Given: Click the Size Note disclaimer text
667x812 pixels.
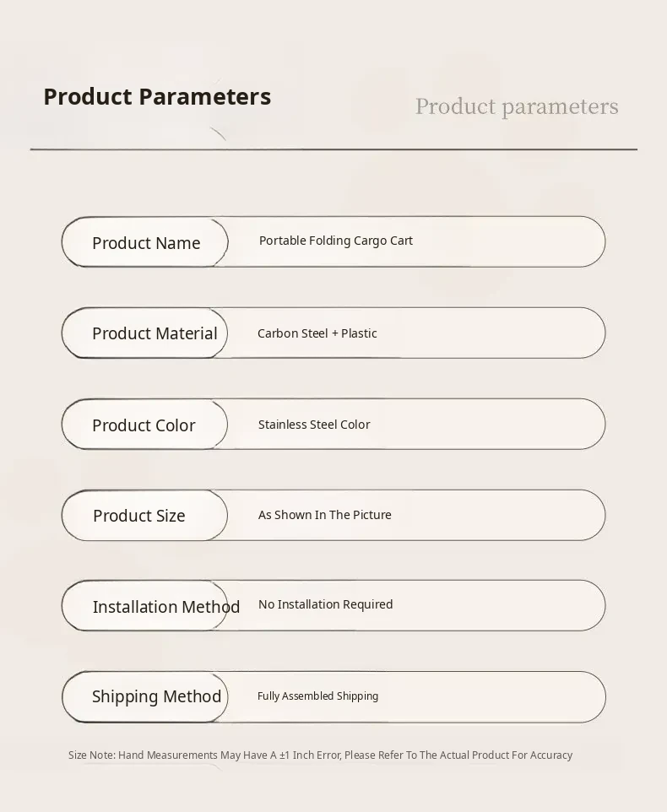Looking at the screenshot, I should [x=320, y=755].
